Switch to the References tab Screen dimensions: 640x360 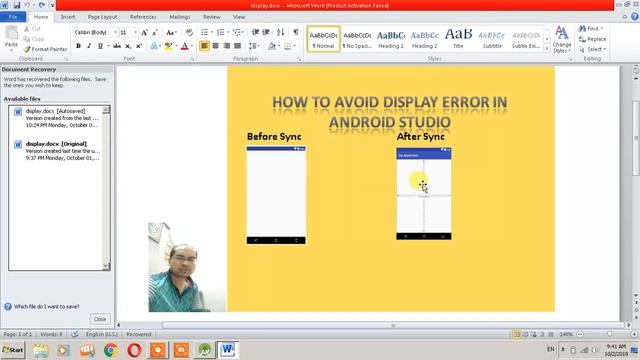[143, 17]
